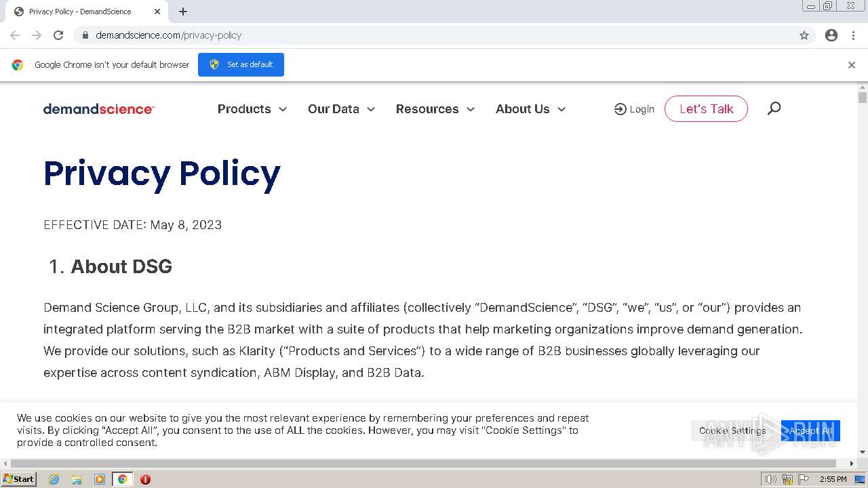
Task: Open the Resources navigation item
Action: click(x=427, y=109)
